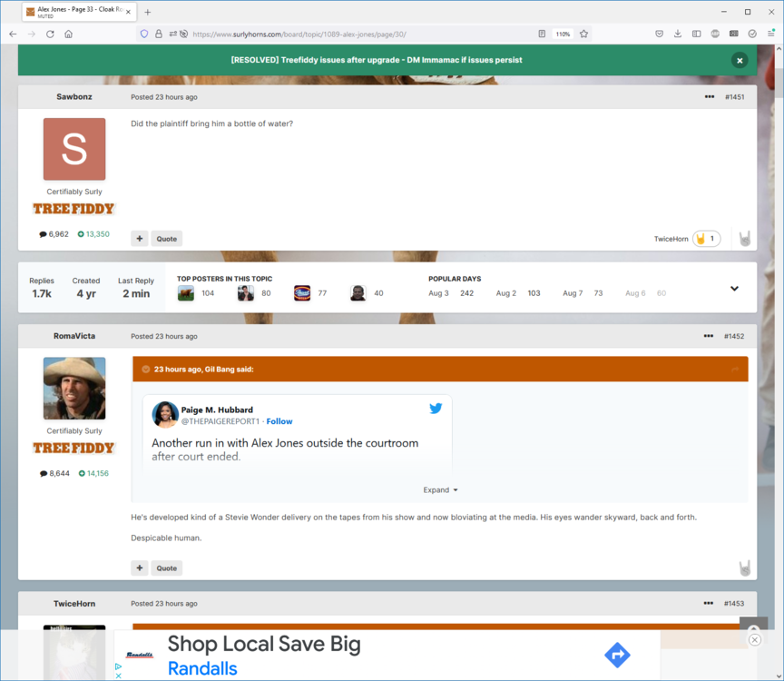Toggle multiquote plus on Sawbonz's post

[x=140, y=239]
